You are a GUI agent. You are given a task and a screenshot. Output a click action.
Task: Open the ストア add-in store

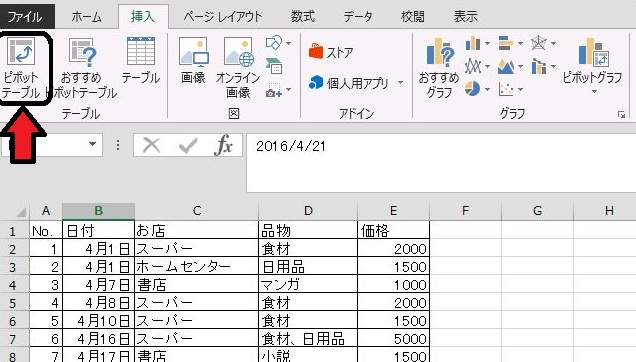(x=331, y=52)
